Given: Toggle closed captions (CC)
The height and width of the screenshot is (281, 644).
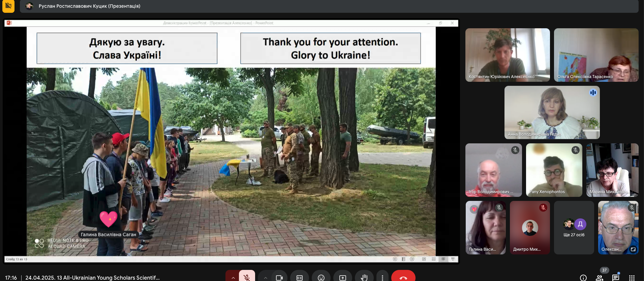Looking at the screenshot, I should coord(300,277).
